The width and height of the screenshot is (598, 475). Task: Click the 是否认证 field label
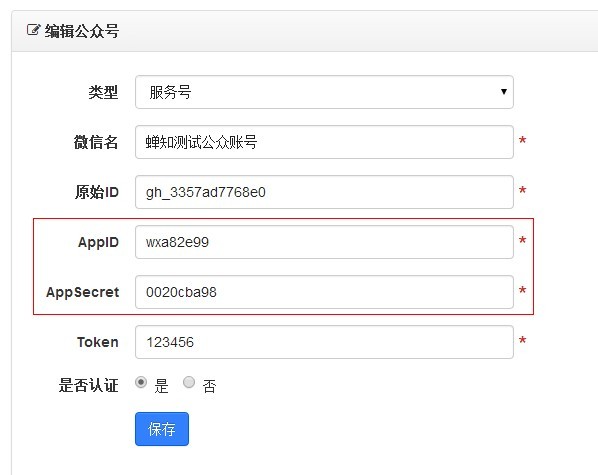coord(88,385)
